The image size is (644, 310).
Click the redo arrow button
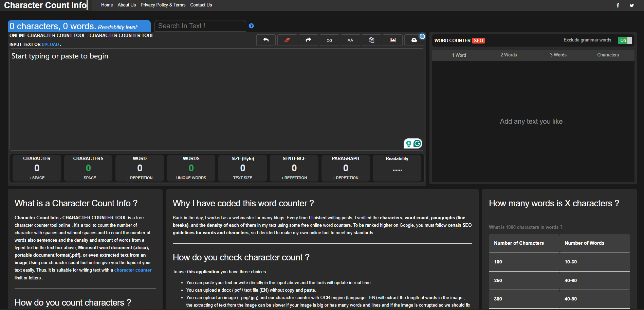(308, 40)
